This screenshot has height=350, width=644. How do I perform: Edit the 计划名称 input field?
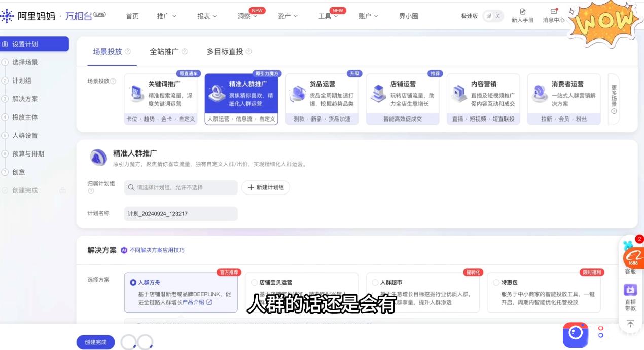pyautogui.click(x=181, y=214)
